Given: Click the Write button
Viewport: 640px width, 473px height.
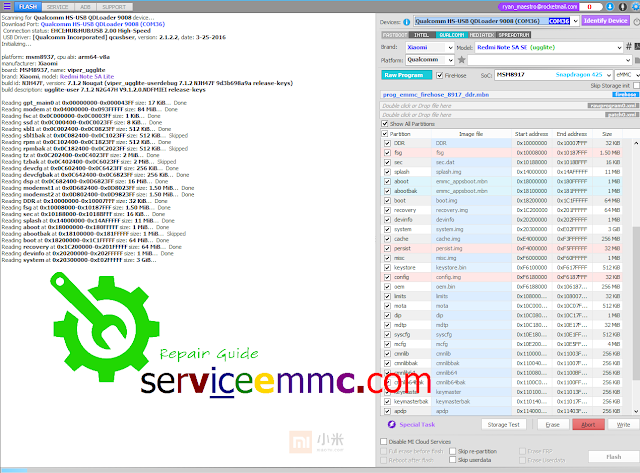Looking at the screenshot, I should [623, 424].
